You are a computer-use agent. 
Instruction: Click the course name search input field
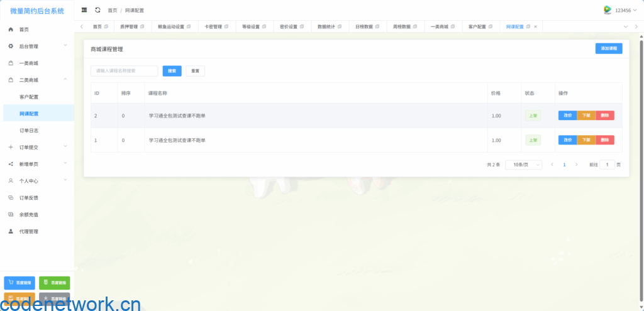pyautogui.click(x=124, y=71)
